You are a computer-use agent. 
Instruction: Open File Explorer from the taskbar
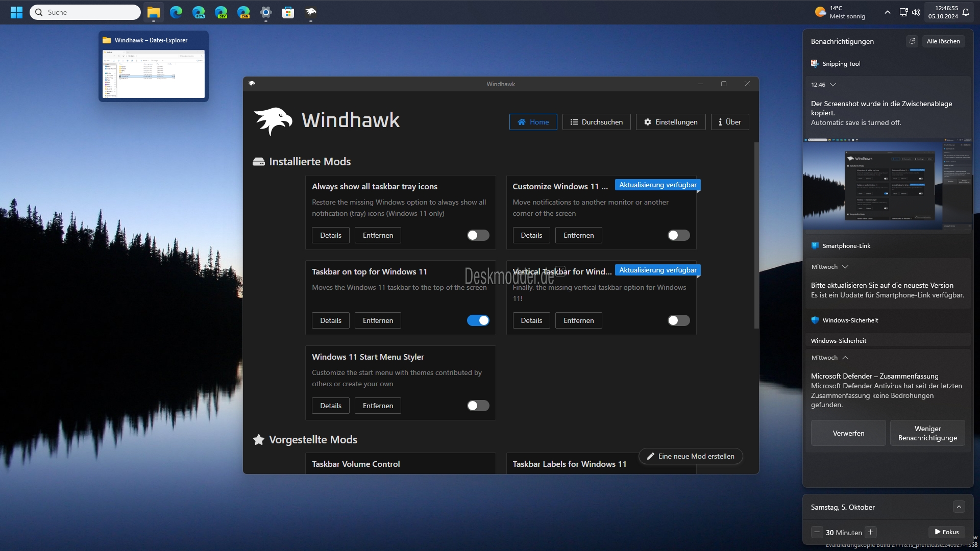coord(154,12)
